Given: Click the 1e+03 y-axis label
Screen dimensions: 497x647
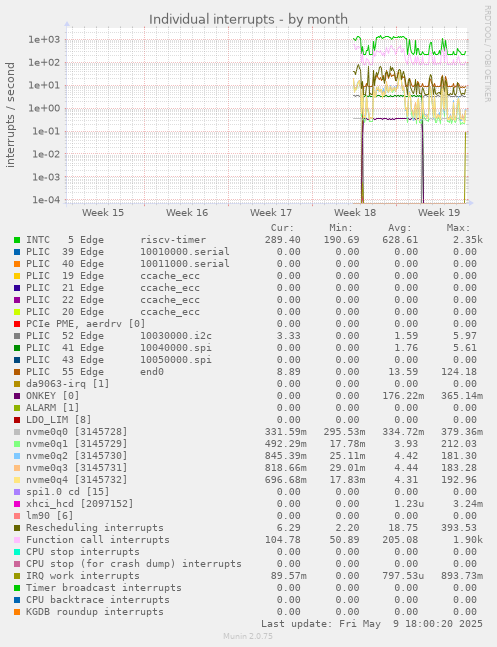Looking at the screenshot, I should coord(44,40).
